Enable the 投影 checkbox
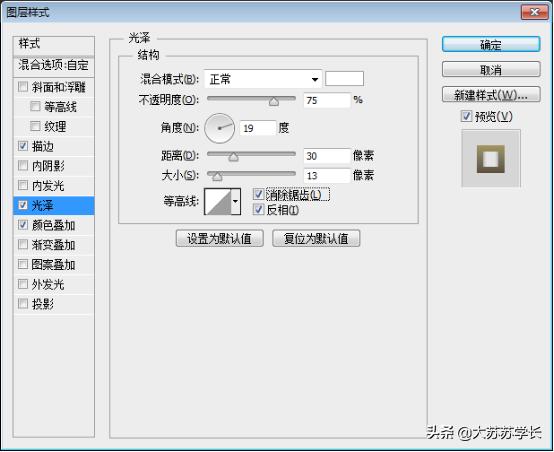 (23, 304)
